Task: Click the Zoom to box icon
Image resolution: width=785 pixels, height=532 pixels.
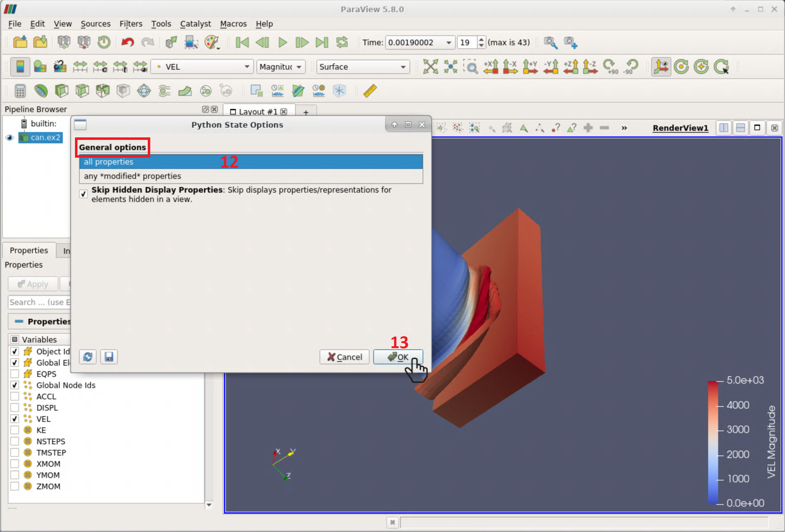Action: coord(470,66)
